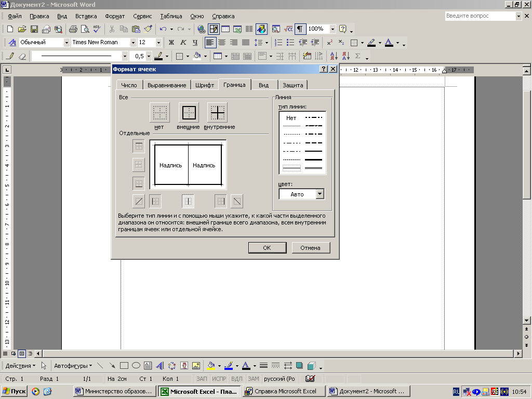Image resolution: width=532 pixels, height=399 pixels.
Task: Toggle numbered list icon
Action: coord(278,43)
